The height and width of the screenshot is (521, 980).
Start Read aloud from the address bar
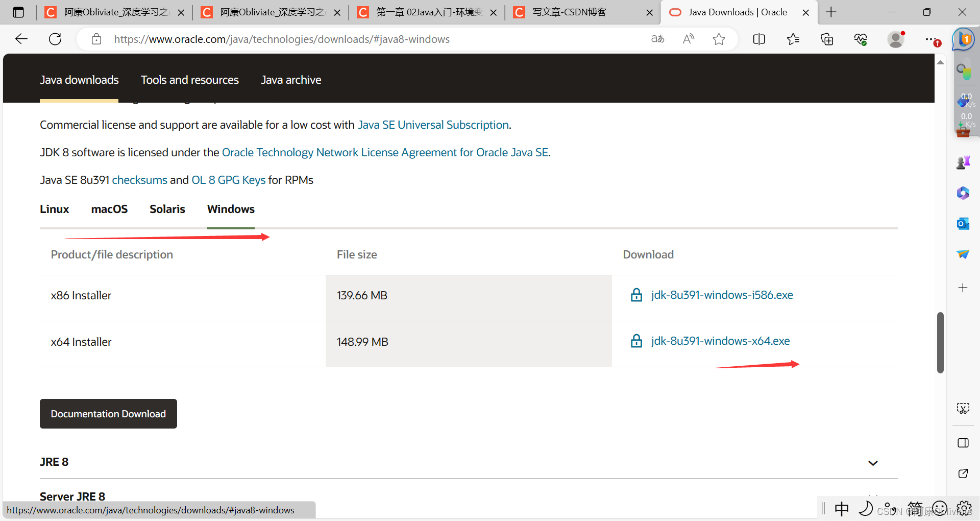pos(688,39)
